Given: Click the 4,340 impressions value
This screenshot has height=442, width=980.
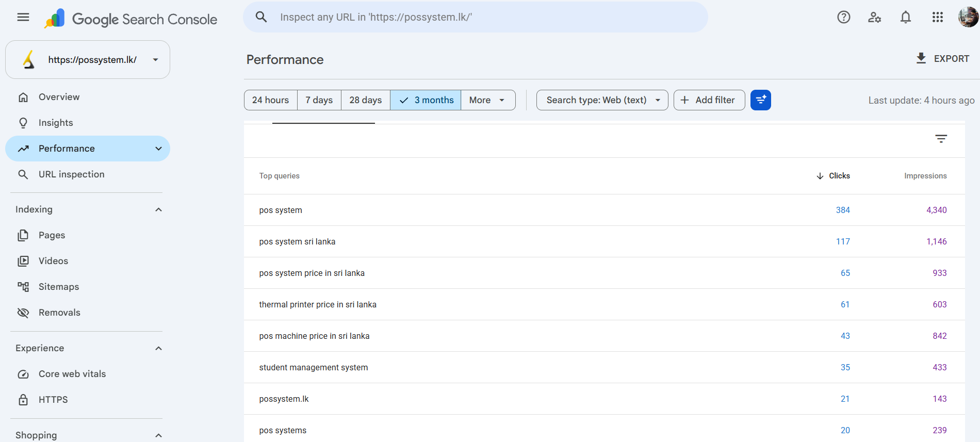Looking at the screenshot, I should [x=937, y=210].
